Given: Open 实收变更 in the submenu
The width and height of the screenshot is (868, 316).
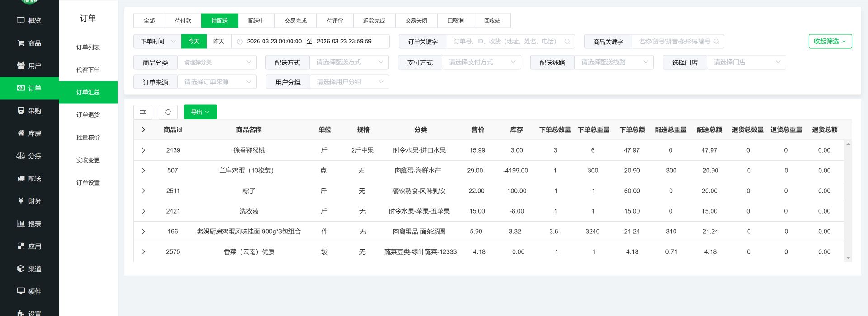Looking at the screenshot, I should coord(88,160).
